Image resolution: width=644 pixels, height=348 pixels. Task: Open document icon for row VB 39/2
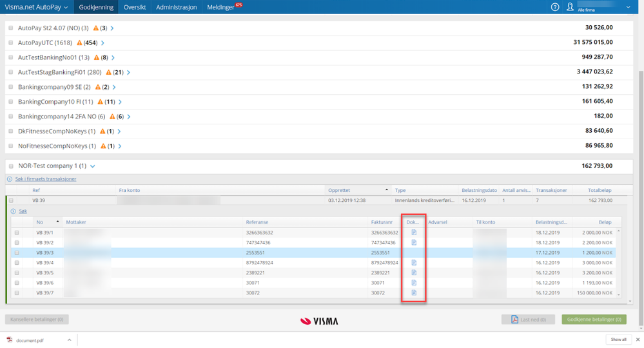[x=414, y=242]
